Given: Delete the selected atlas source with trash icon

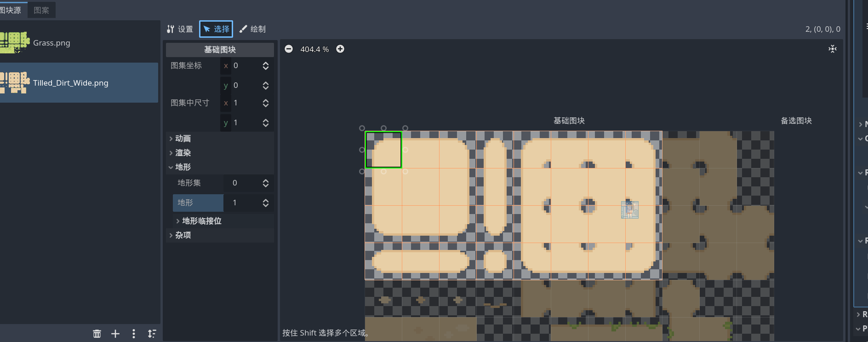Looking at the screenshot, I should tap(97, 334).
